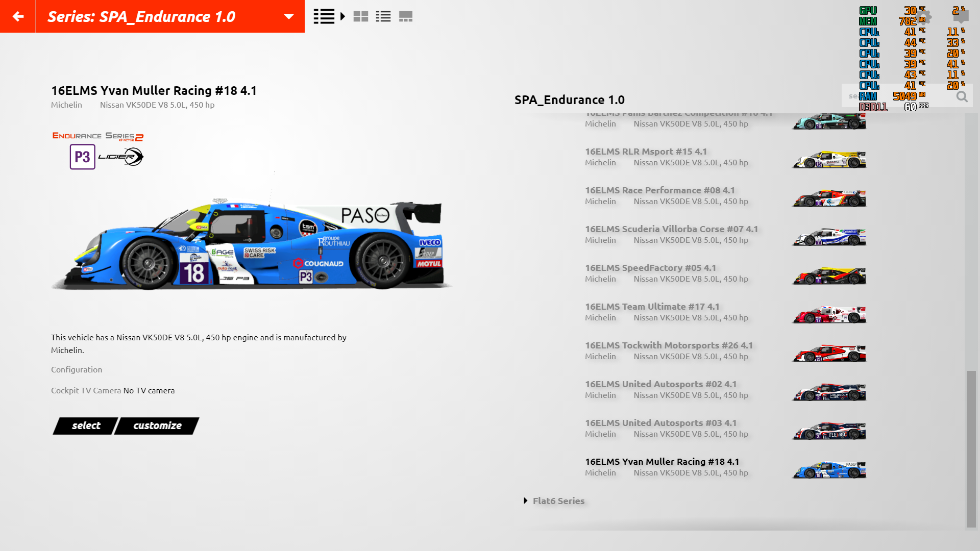
Task: Click Team Ultimate #17 car thumbnail
Action: 829,315
